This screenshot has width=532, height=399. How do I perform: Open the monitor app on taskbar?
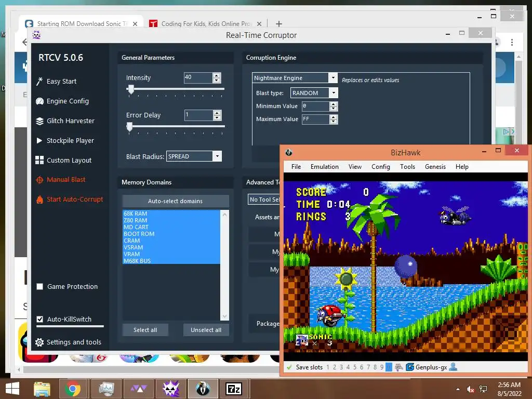107,389
